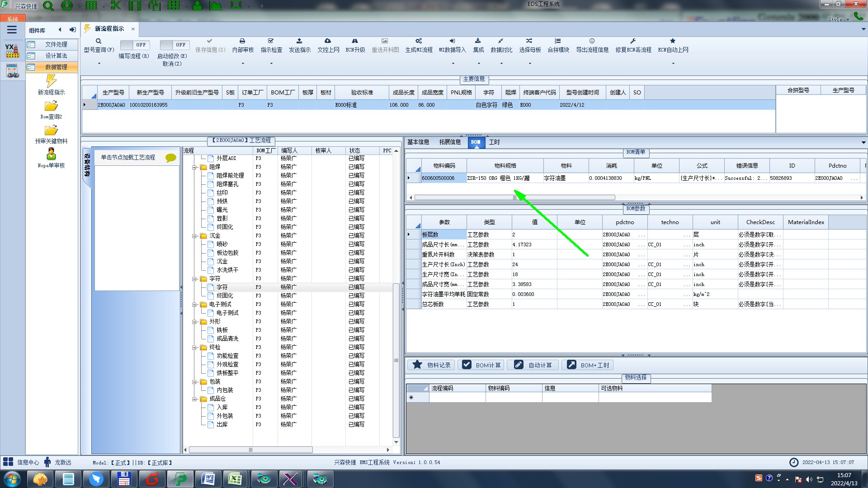Open the Style dropdown
The width and height of the screenshot is (868, 488).
[x=838, y=19]
